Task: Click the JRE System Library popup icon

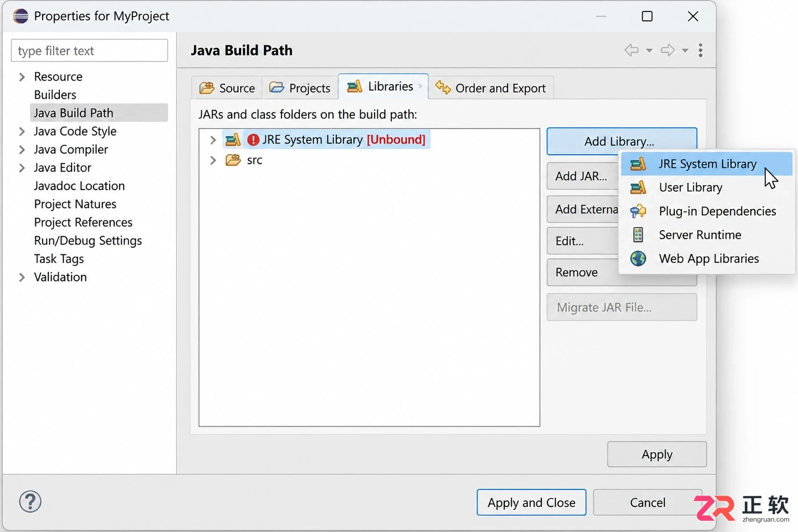Action: click(638, 164)
